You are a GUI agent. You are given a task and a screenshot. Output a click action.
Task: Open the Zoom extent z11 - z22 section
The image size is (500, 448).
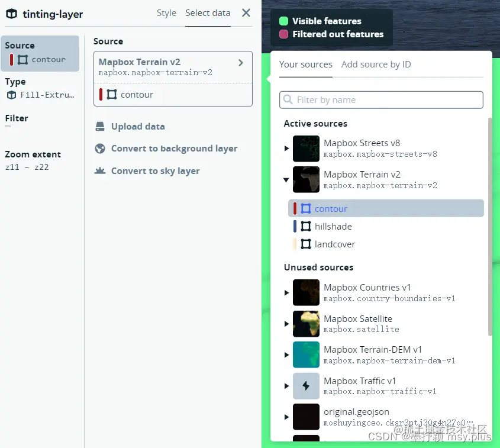pos(33,160)
